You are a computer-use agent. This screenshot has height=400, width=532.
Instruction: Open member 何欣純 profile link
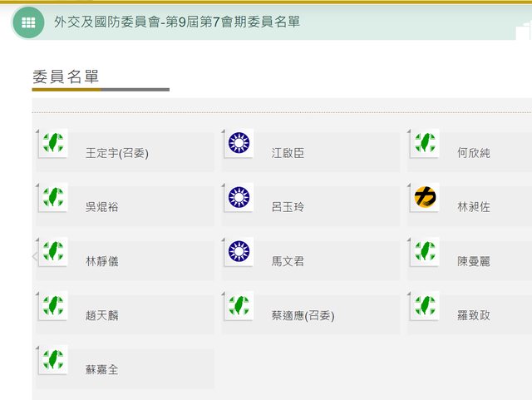pyautogui.click(x=474, y=153)
